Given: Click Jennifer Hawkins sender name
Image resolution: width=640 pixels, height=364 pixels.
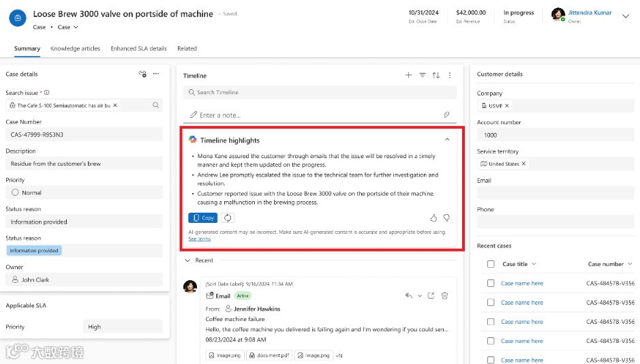Looking at the screenshot, I should point(257,309).
